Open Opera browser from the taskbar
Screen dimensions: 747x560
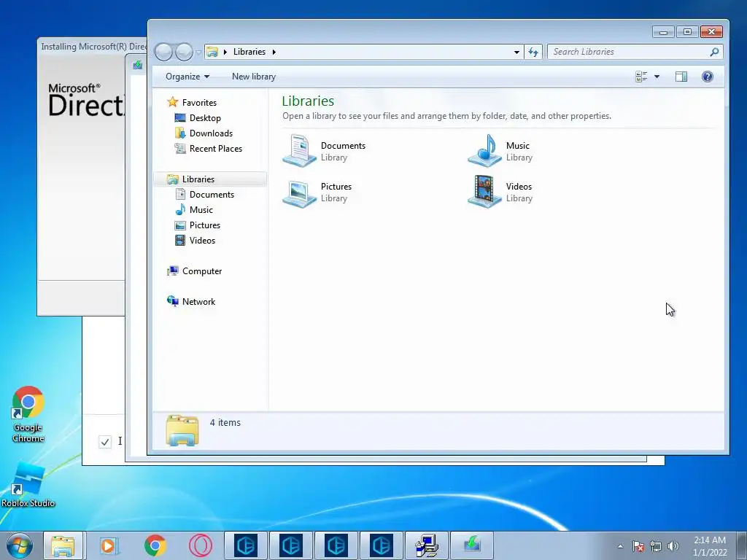point(201,545)
